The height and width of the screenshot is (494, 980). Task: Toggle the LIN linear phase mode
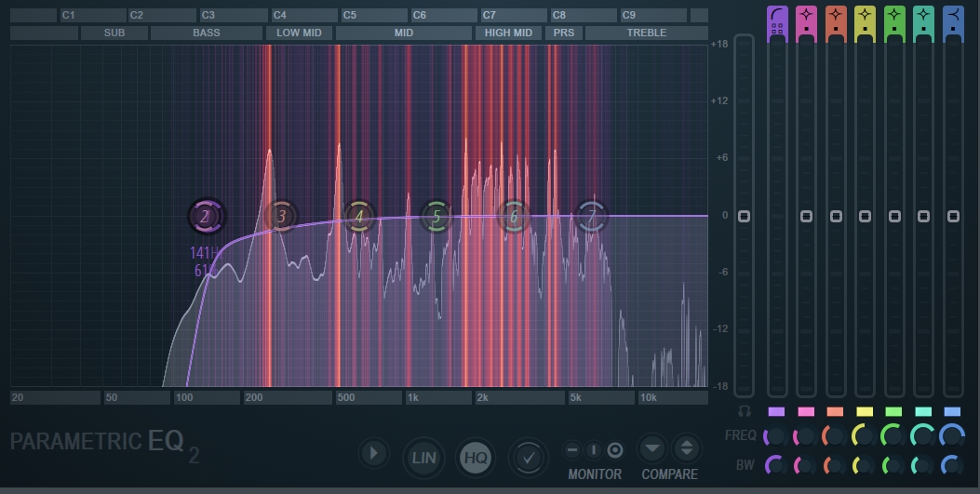click(x=423, y=457)
